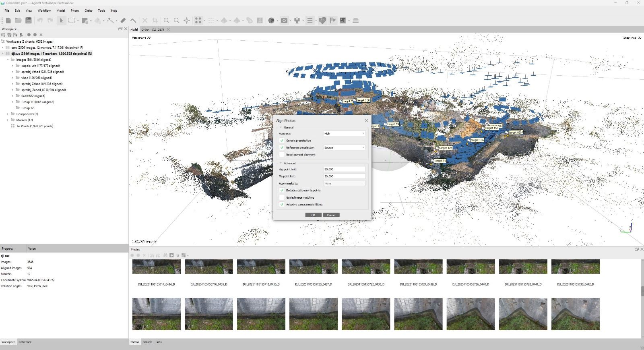The height and width of the screenshot is (350, 644).
Task: Open the Accuracy dropdown
Action: click(344, 133)
